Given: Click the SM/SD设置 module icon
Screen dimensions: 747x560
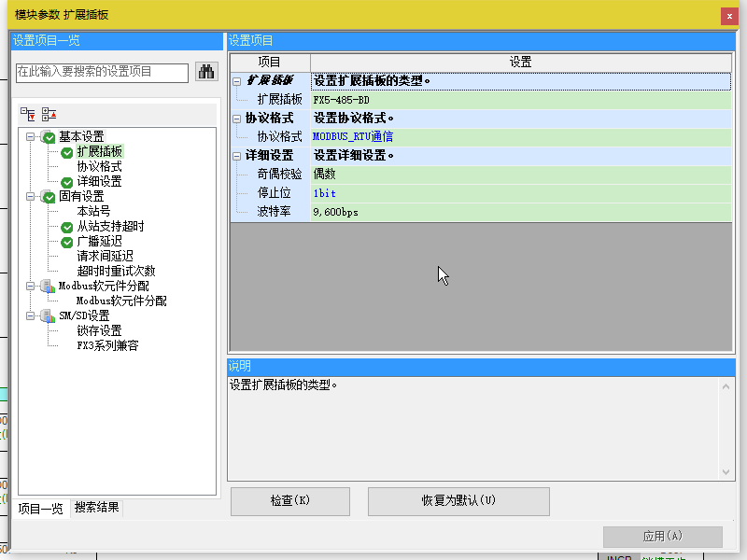Looking at the screenshot, I should pyautogui.click(x=49, y=316).
